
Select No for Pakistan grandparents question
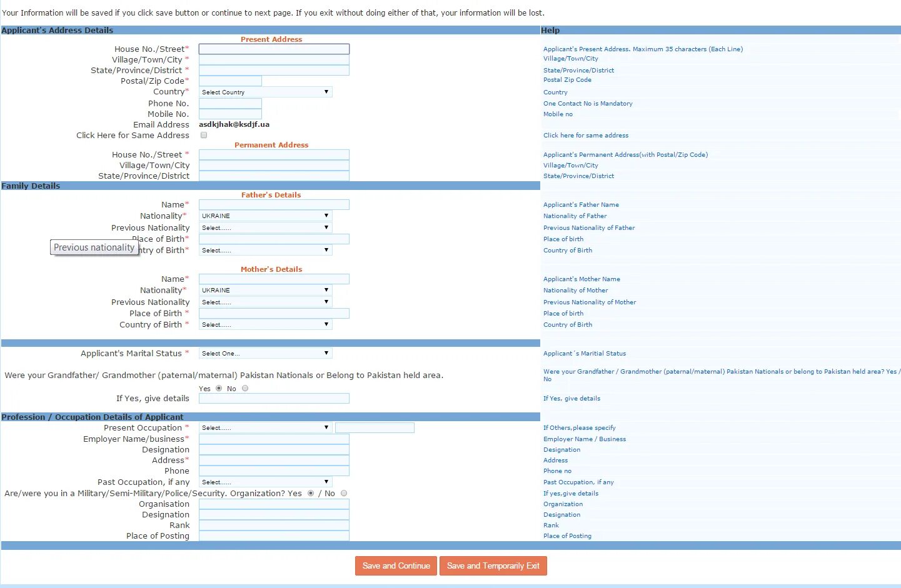tap(245, 388)
